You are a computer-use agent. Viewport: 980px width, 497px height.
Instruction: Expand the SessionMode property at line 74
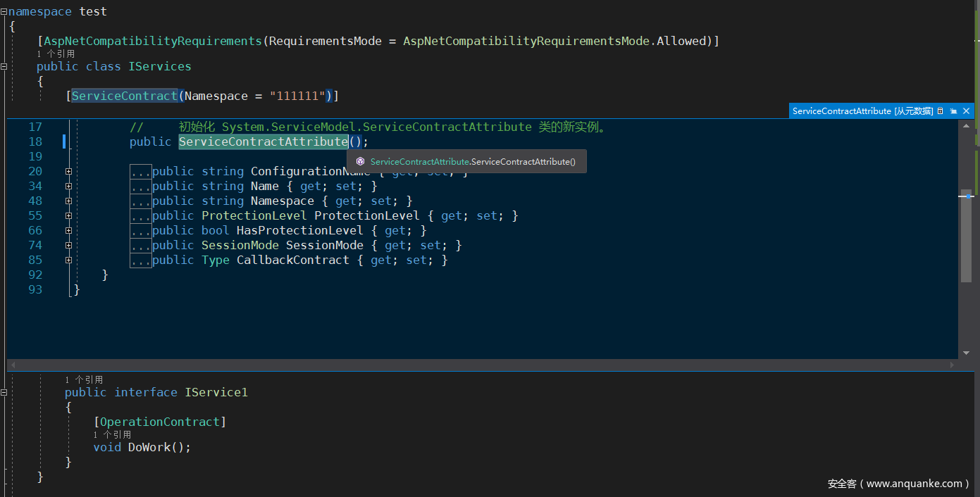click(68, 245)
